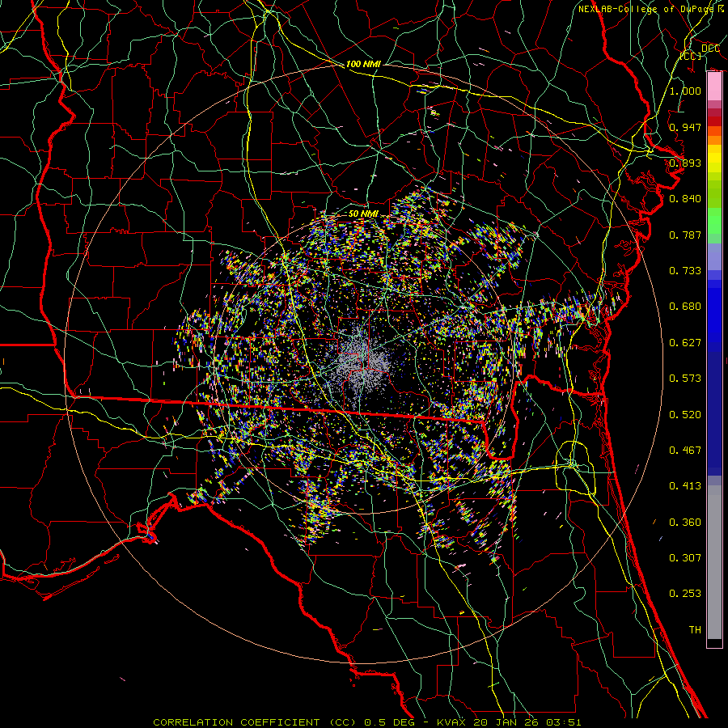Click the [CC] units label
Image resolution: width=728 pixels, height=728 pixels.
pos(691,56)
